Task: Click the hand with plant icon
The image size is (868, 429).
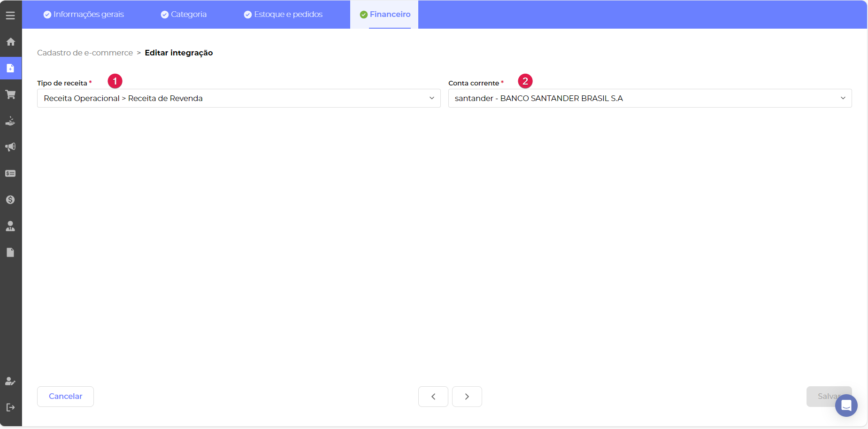Action: point(10,121)
